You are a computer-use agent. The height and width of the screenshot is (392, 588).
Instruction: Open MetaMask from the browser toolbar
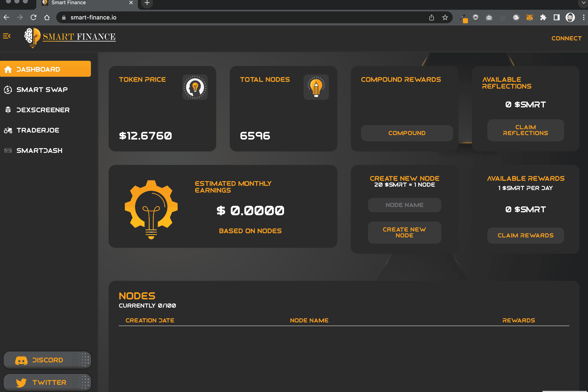coord(529,17)
